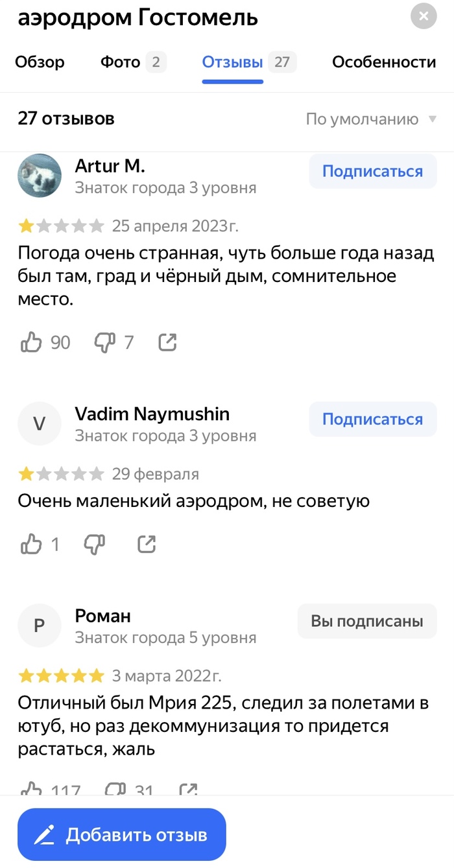Close the аэродром Гостомель card
454x868 pixels.
[x=424, y=16]
